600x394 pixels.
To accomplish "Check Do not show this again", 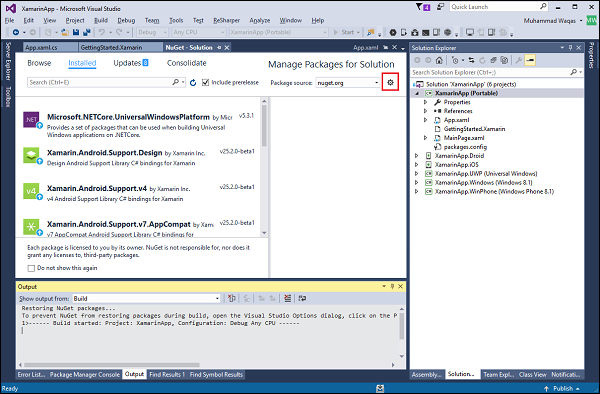I will tap(31, 268).
